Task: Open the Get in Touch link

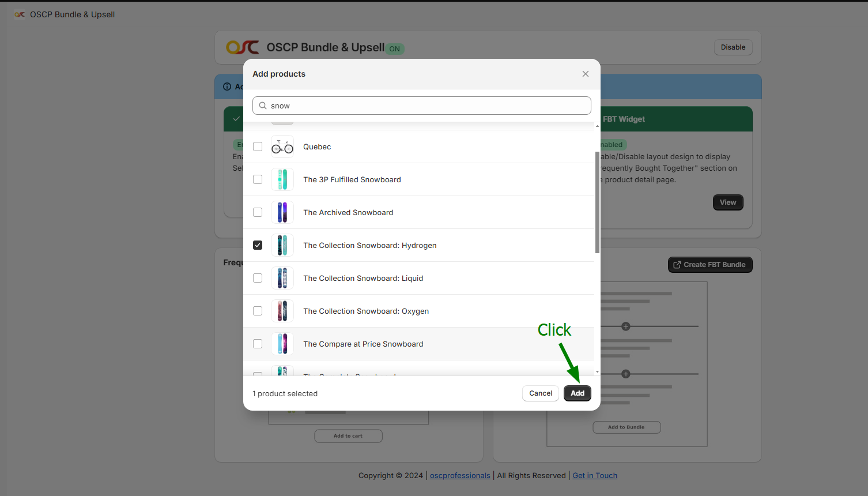Action: pyautogui.click(x=595, y=476)
